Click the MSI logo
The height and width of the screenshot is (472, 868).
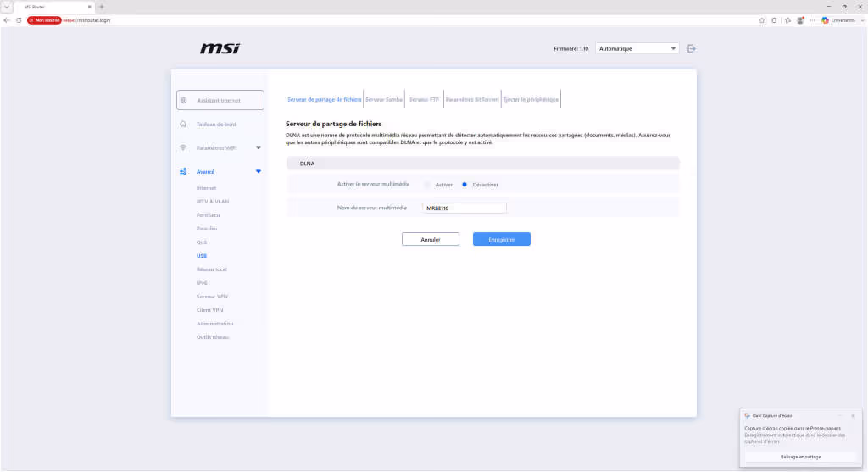(220, 48)
